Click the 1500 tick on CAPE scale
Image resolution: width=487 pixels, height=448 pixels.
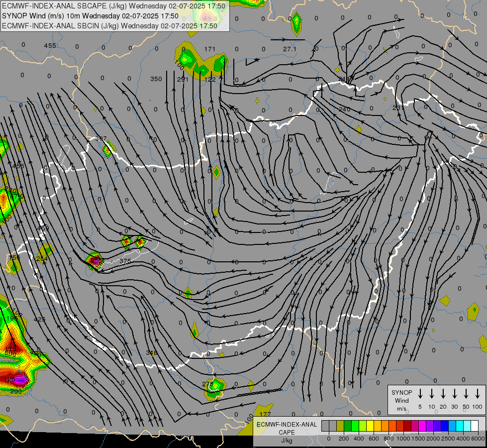[x=418, y=439]
